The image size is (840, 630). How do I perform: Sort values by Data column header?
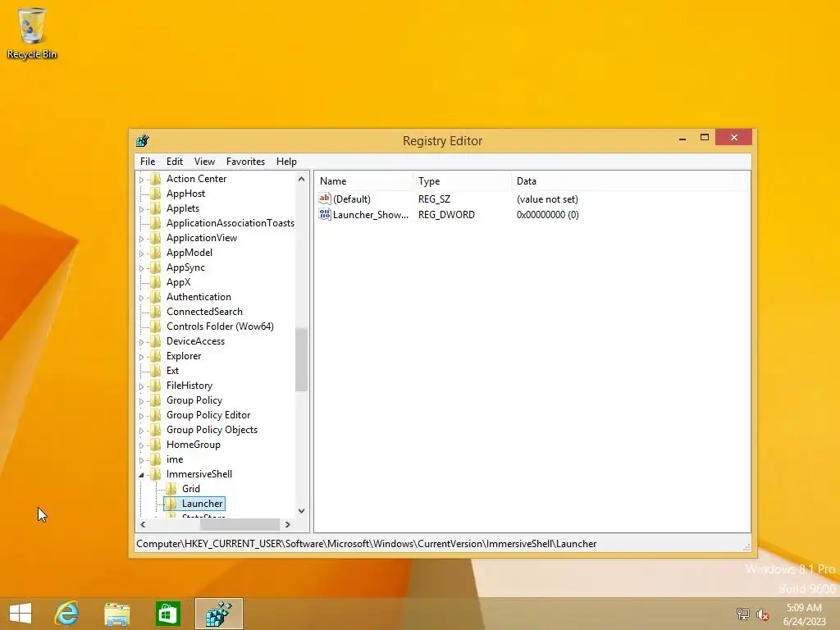(x=628, y=181)
